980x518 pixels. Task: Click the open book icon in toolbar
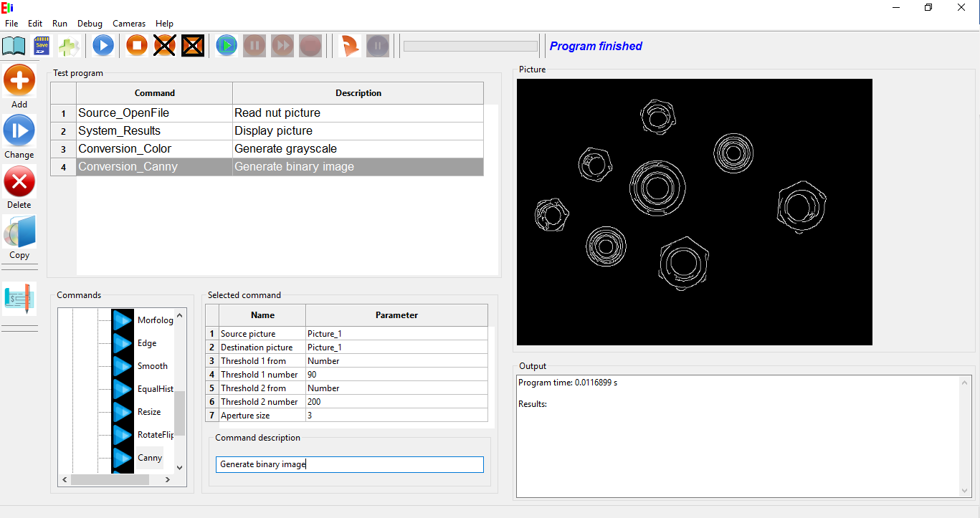click(14, 46)
